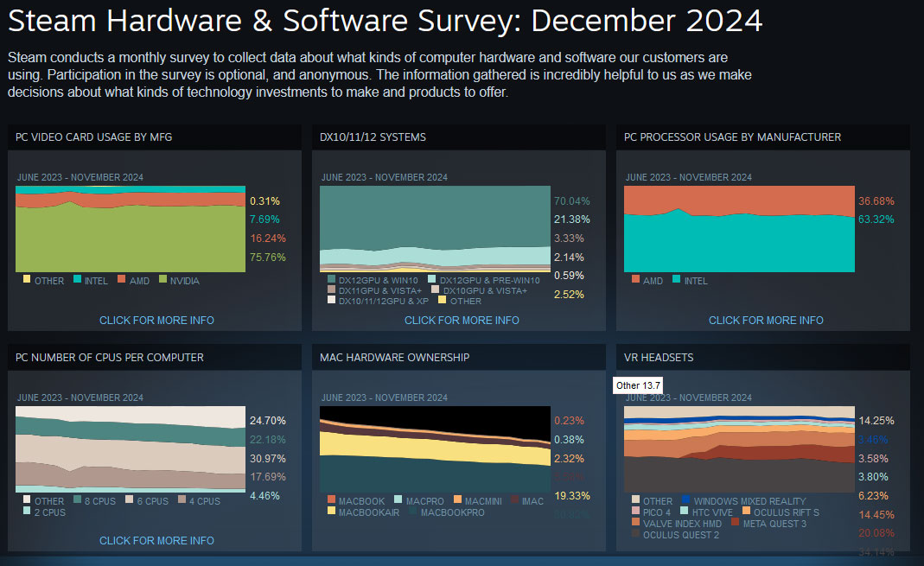Click the 24.70% value in CPUs panel
The height and width of the screenshot is (566, 924).
coord(268,421)
